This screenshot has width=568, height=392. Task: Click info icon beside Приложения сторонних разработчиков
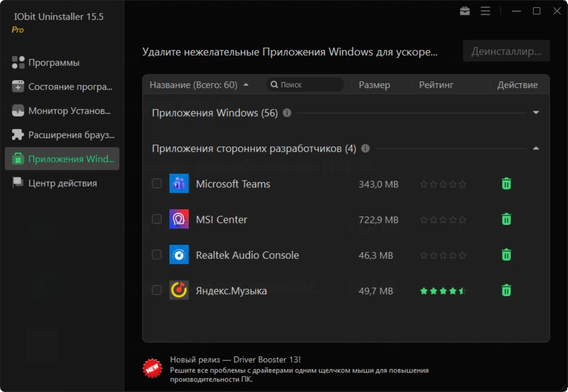click(365, 149)
